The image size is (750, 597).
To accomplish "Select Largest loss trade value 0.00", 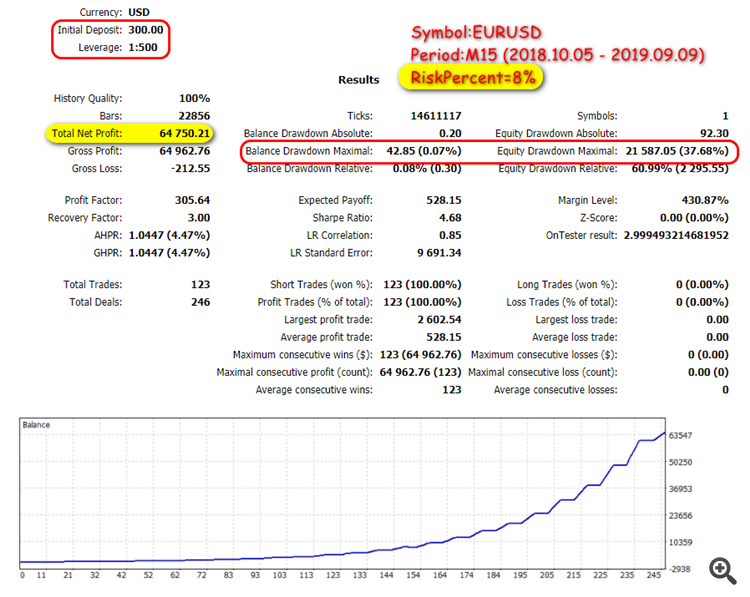I will (x=717, y=320).
